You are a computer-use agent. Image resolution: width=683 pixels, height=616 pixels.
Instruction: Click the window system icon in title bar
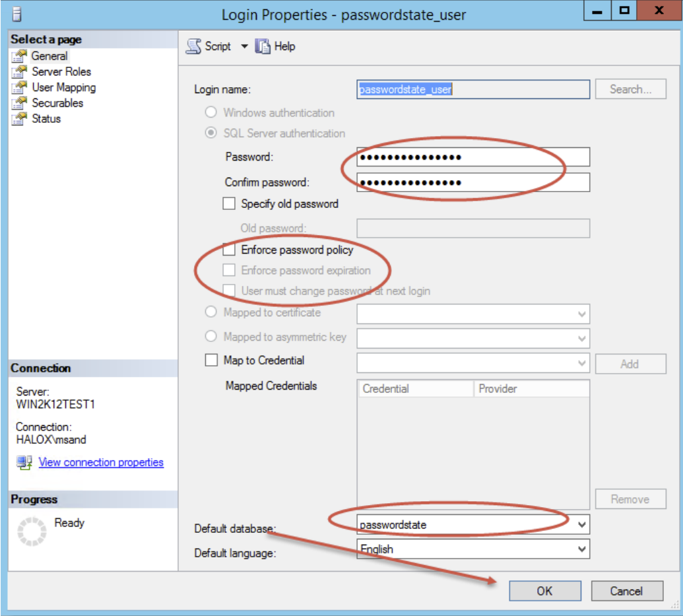(17, 14)
